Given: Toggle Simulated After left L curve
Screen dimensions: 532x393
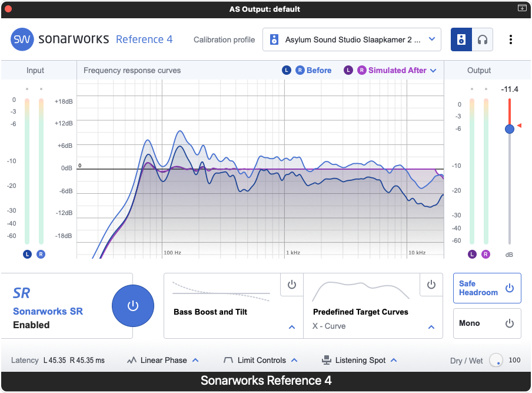Looking at the screenshot, I should pos(348,70).
